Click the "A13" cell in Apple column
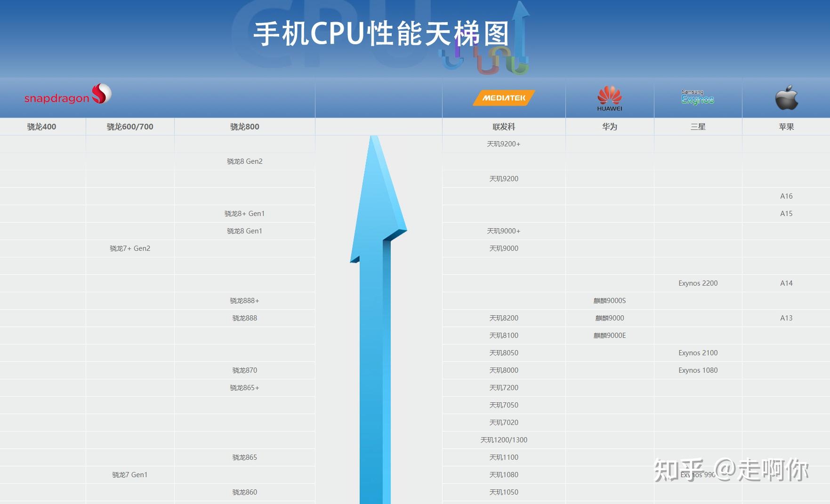 coord(786,318)
